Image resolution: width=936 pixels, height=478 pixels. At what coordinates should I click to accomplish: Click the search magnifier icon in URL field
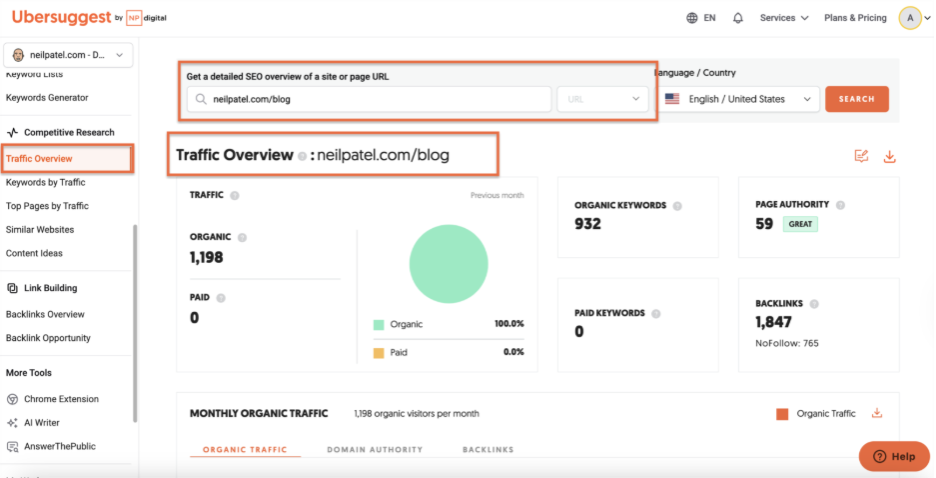point(201,99)
